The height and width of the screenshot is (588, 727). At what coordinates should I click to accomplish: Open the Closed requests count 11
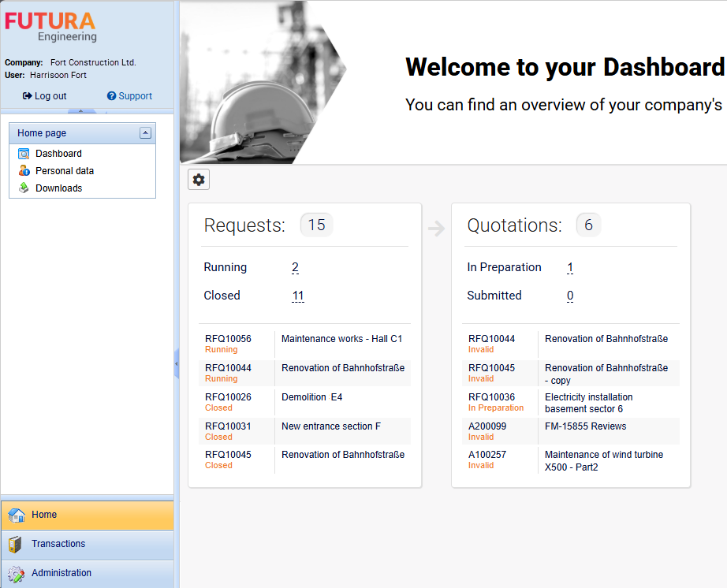(297, 296)
